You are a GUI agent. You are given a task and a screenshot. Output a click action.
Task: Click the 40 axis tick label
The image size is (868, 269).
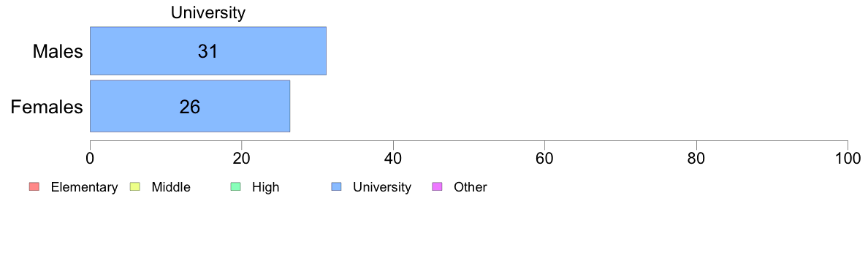(x=393, y=158)
